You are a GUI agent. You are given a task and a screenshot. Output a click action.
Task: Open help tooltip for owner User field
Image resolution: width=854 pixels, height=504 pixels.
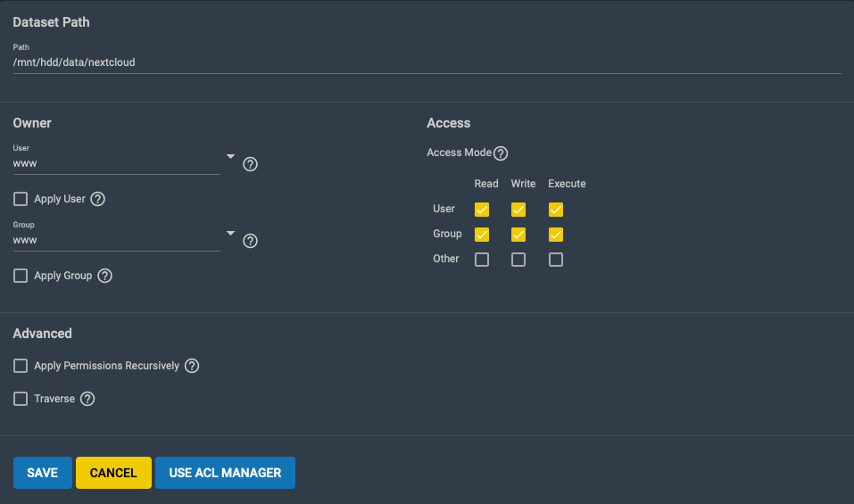(250, 164)
